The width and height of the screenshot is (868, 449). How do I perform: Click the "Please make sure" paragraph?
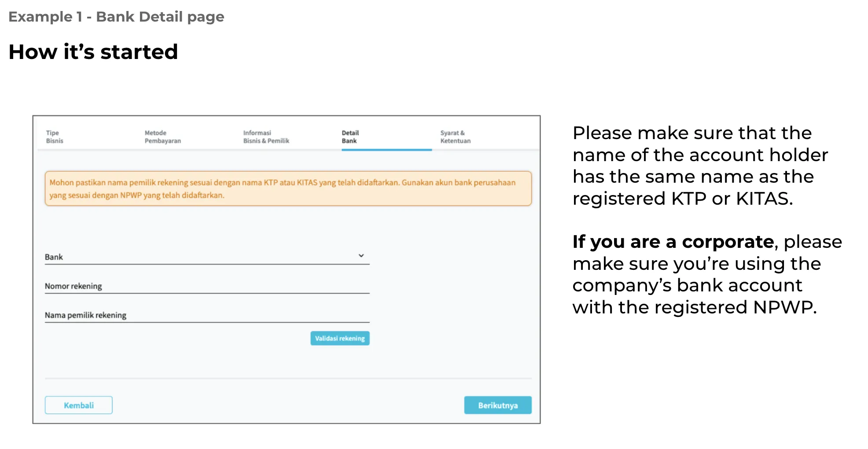coord(700,166)
